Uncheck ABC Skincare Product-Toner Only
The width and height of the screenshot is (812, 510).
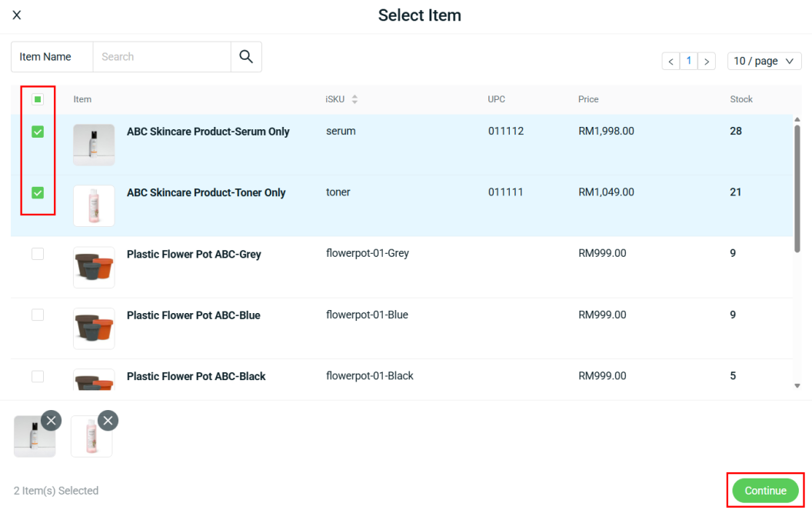[38, 192]
